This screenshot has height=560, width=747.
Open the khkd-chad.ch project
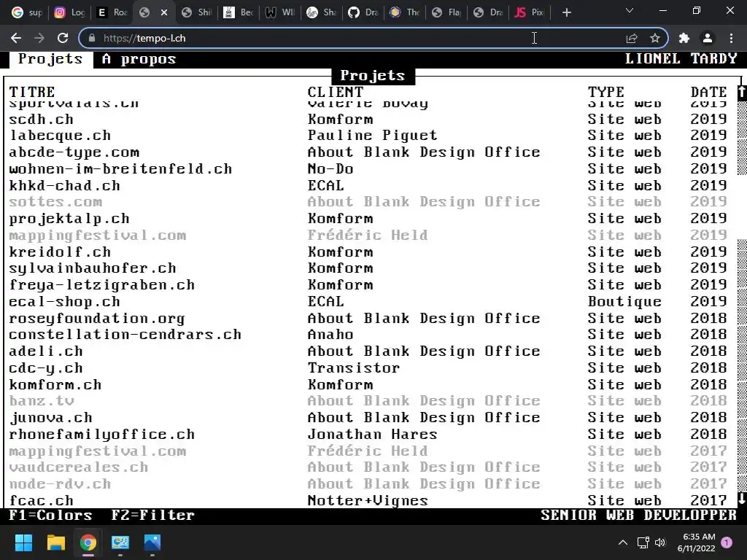tap(65, 186)
